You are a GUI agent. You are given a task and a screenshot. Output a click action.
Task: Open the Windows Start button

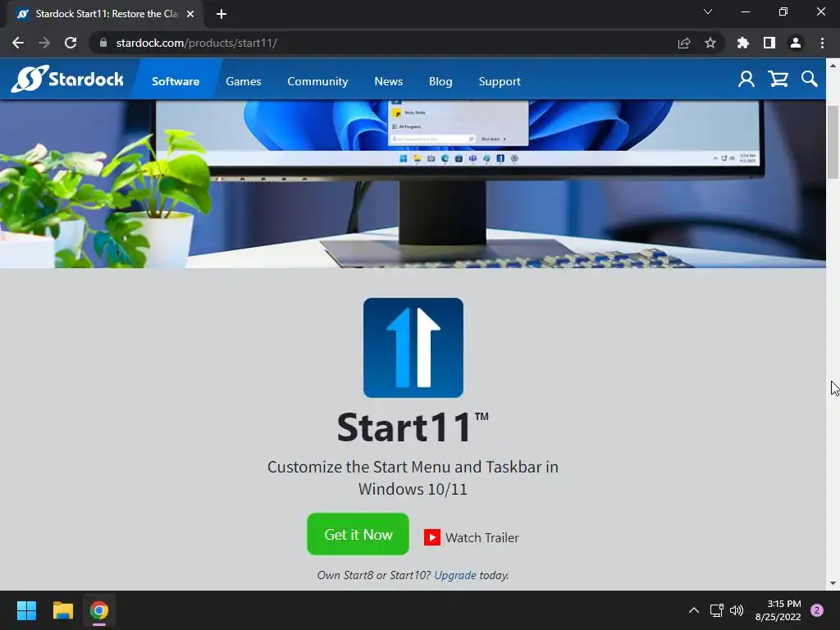26,610
